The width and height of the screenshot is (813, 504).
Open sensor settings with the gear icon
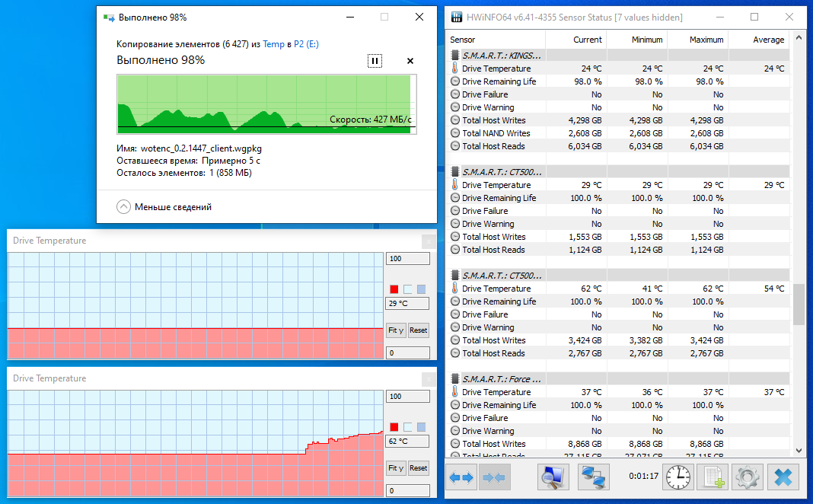tap(747, 477)
